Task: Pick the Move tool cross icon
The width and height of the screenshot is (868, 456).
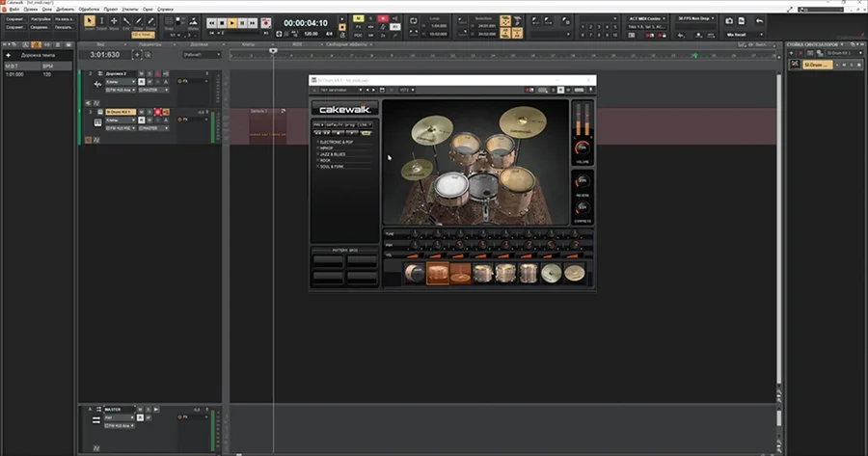Action: 114,21
